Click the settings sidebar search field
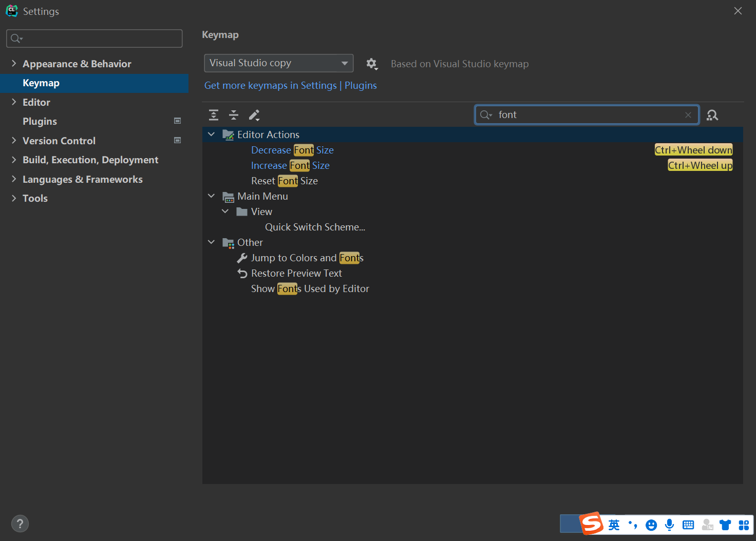 point(94,38)
